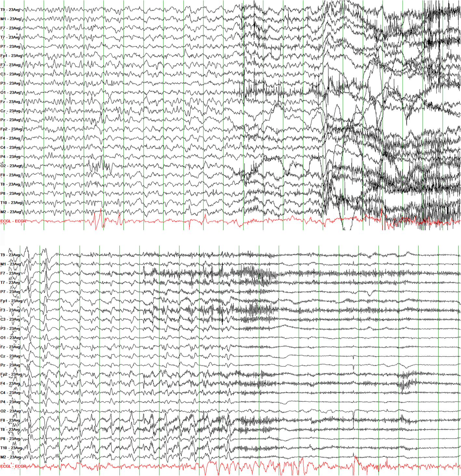This screenshot has height=476, width=461.
Task: Select the T7 - 23Avg label in upper panel
Action: click(10, 37)
